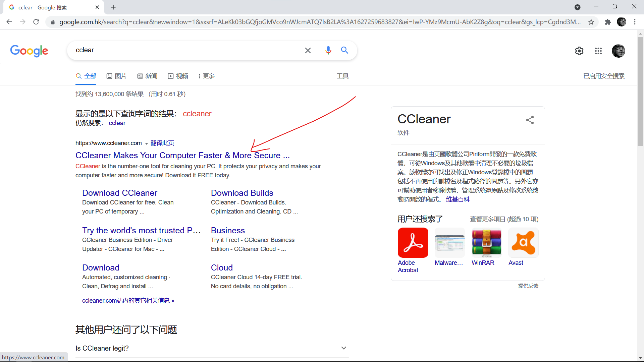
Task: Close the 'cclear - Google 搜索' tab
Action: pos(97,7)
